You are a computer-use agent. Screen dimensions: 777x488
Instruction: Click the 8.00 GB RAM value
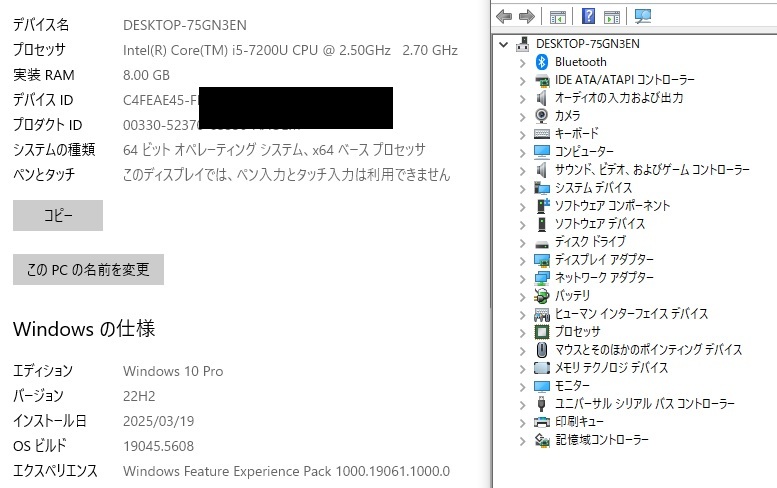(x=146, y=75)
